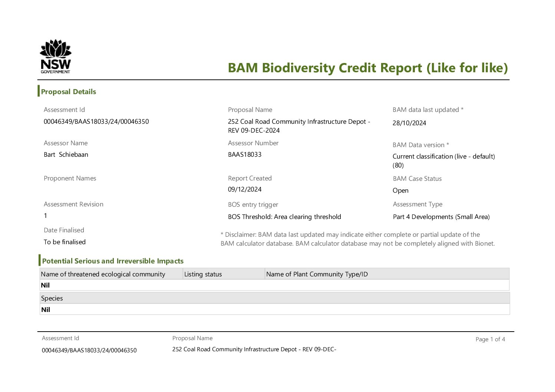555x392 pixels.
Task: Click the NSW Government logo
Action: 56,56
